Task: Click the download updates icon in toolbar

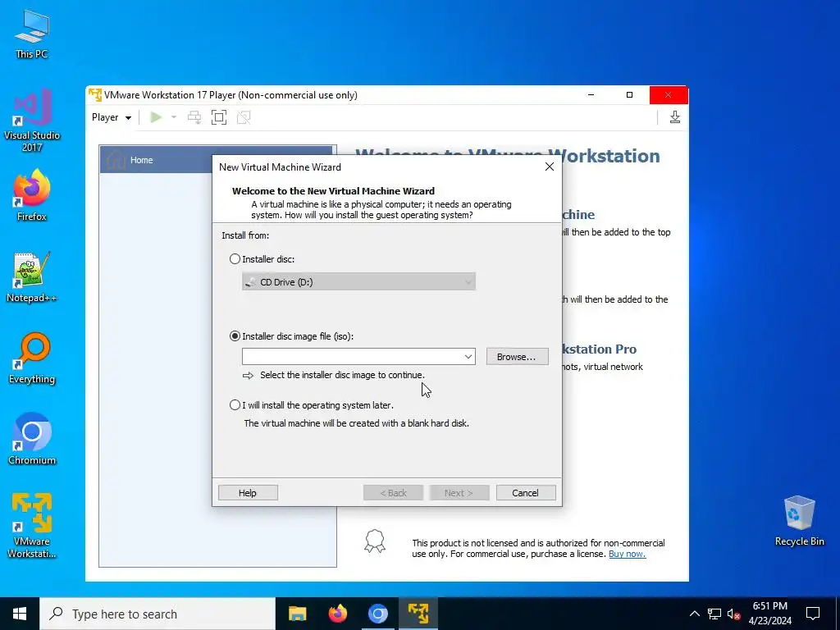Action: pos(675,116)
